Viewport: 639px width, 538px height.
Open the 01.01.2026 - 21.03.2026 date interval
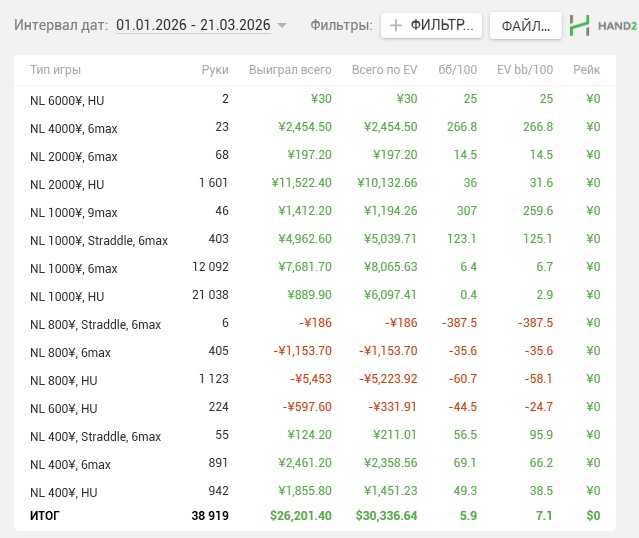click(x=193, y=25)
